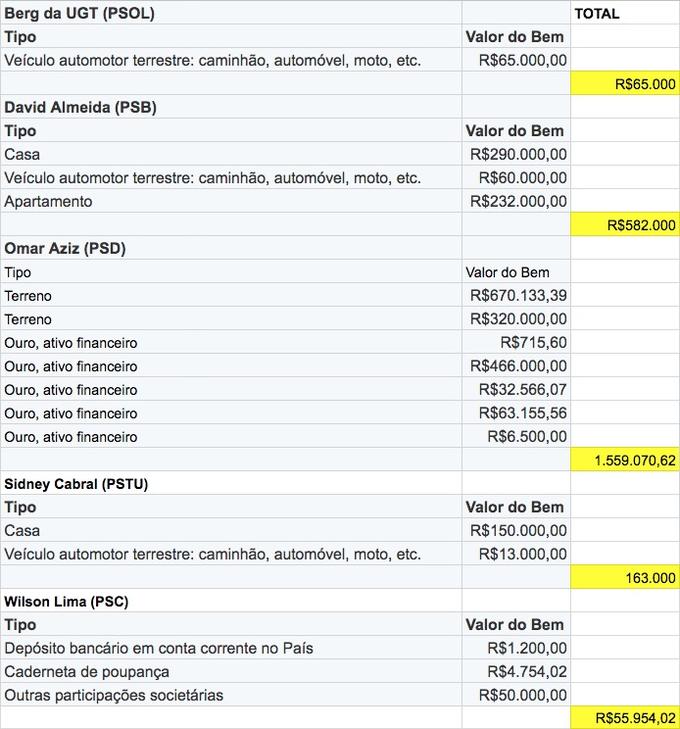The height and width of the screenshot is (729, 680).
Task: Click the R$466.000,00 value cell
Action: click(516, 367)
